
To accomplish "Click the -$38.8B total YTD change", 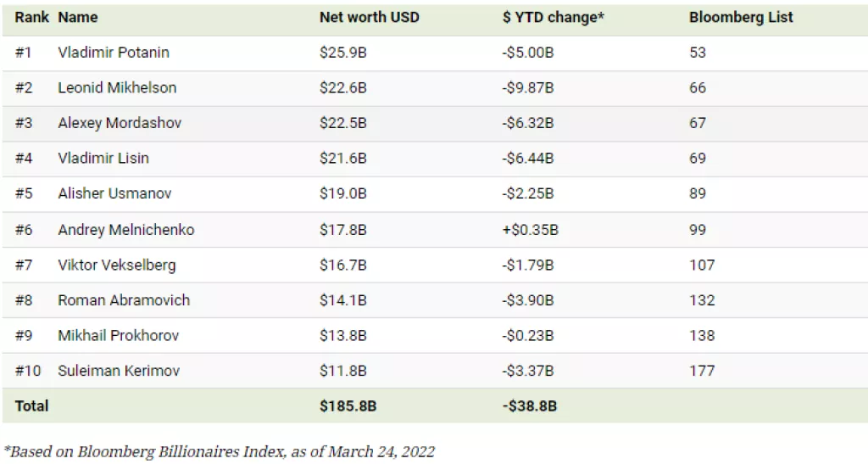I will 529,405.
